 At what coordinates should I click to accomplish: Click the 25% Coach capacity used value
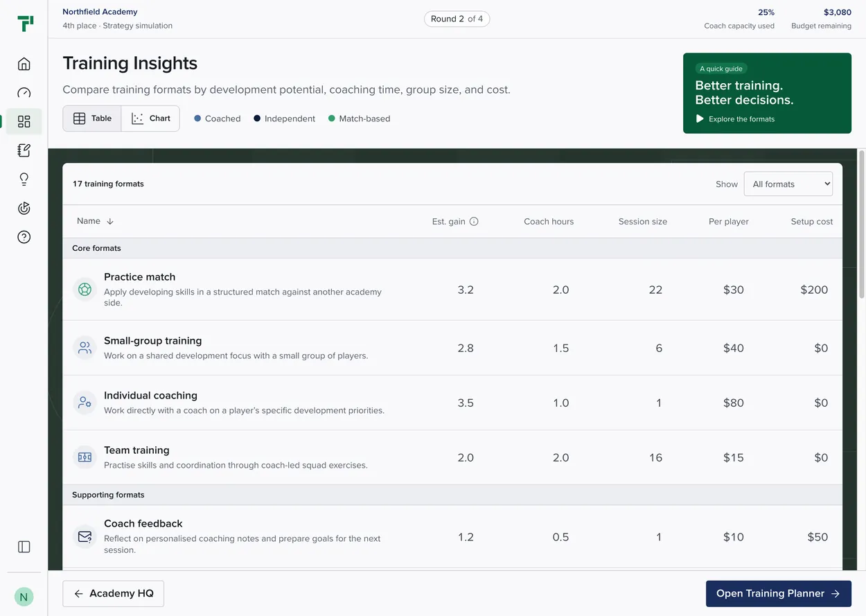coord(766,12)
